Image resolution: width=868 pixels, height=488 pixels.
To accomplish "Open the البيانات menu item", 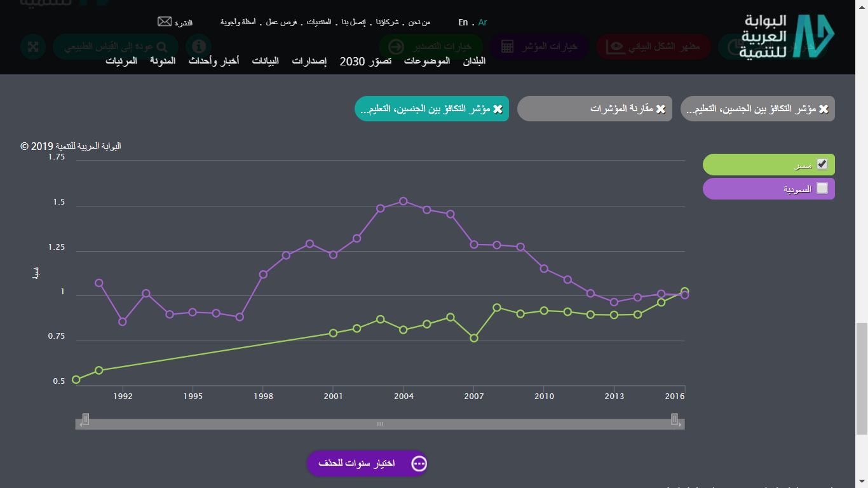I will click(x=265, y=61).
